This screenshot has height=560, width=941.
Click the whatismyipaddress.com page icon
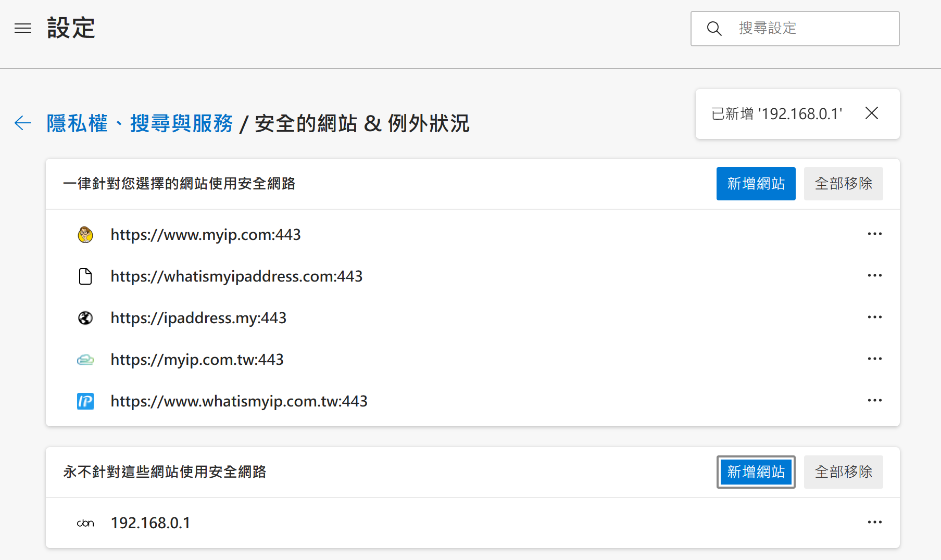pos(85,276)
